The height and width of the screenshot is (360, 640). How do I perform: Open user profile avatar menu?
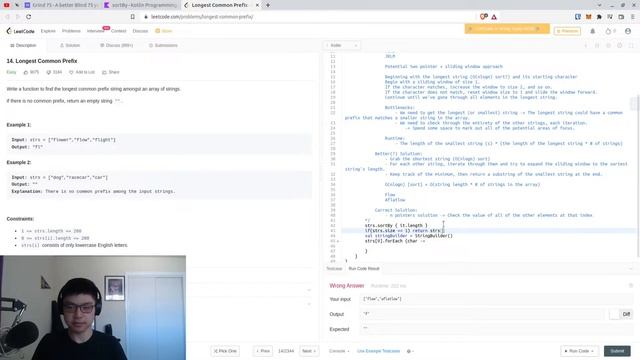point(628,31)
